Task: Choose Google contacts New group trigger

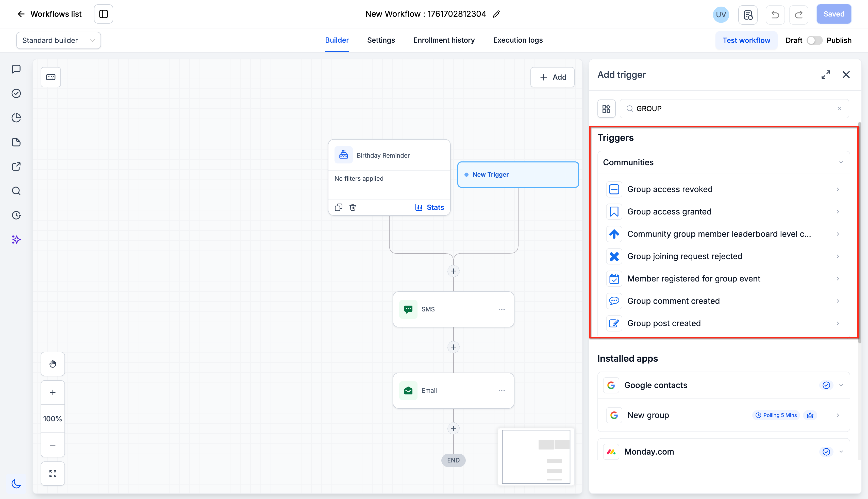Action: (x=724, y=415)
